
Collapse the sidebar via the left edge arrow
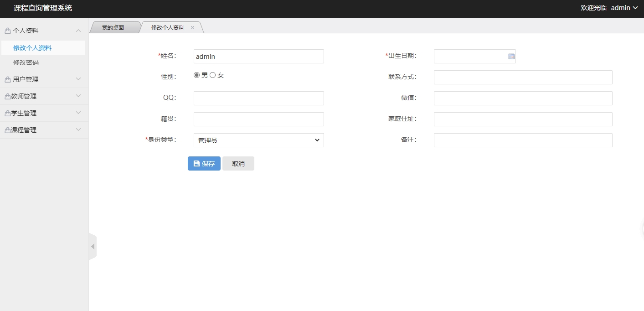(x=93, y=246)
